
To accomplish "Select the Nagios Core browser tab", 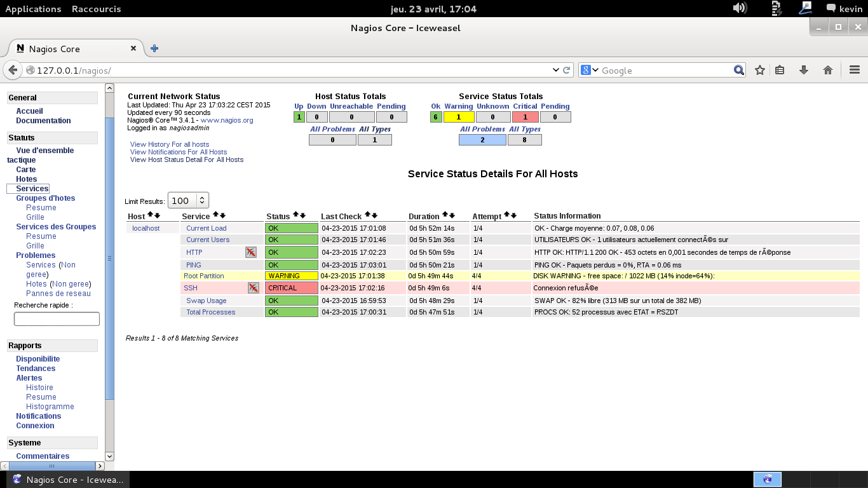I will pos(76,48).
